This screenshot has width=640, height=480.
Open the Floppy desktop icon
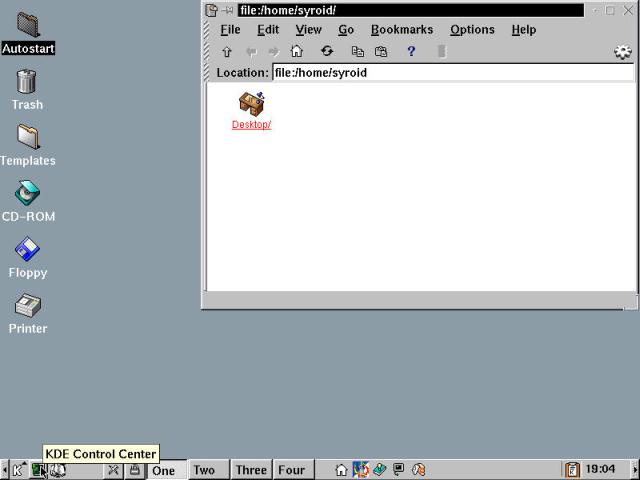tap(27, 249)
